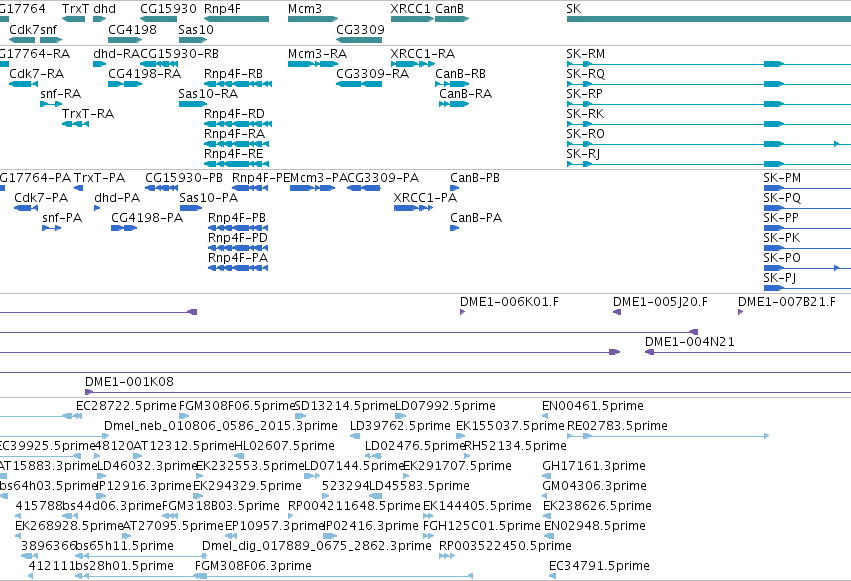Select the SK gene label
The height and width of the screenshot is (581, 851).
coord(573,9)
